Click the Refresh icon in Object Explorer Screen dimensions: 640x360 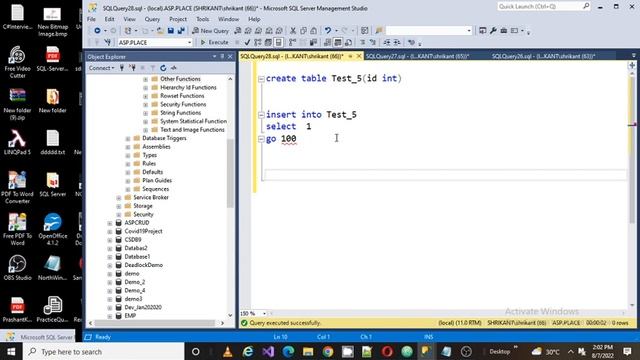[x=163, y=68]
